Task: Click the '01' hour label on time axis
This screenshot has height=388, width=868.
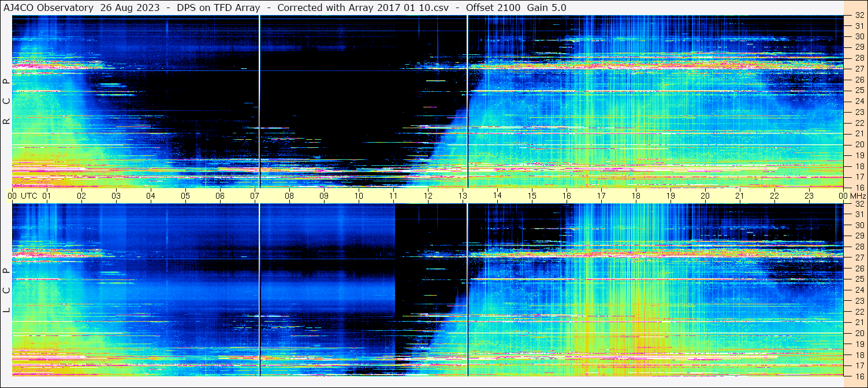Action: [x=47, y=196]
